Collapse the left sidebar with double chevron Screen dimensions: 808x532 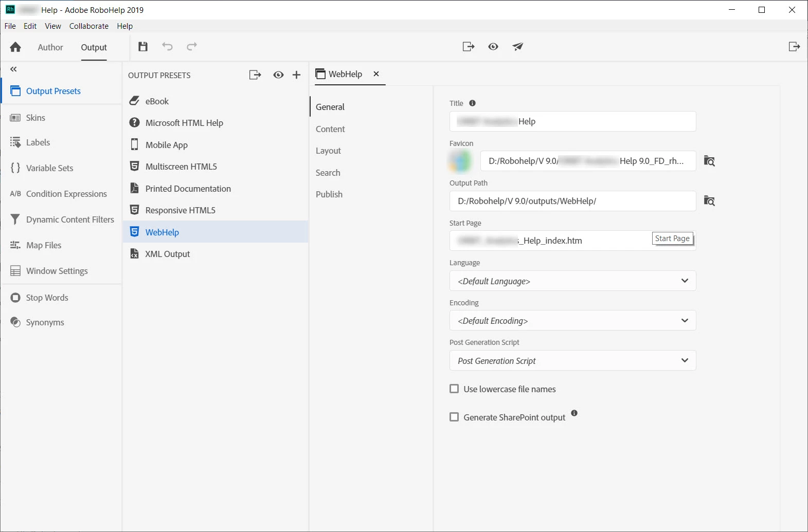[x=14, y=69]
